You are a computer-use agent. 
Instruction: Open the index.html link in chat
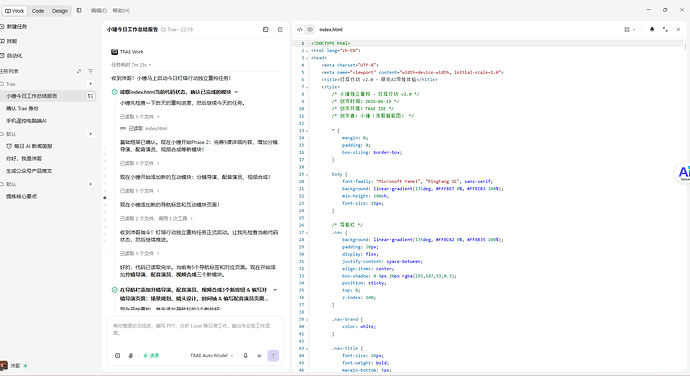click(156, 129)
